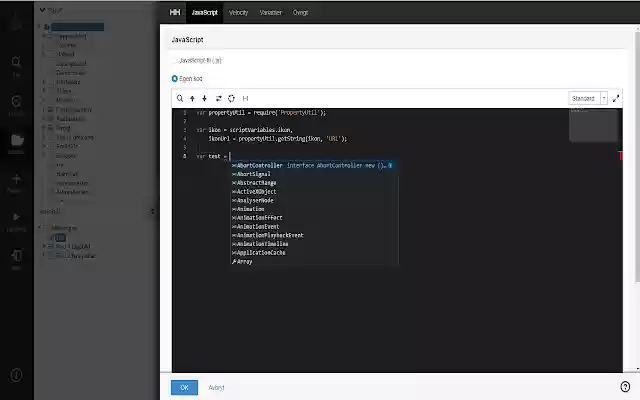Choose Animation from autocomplete list
The width and height of the screenshot is (640, 400).
coord(314,209)
